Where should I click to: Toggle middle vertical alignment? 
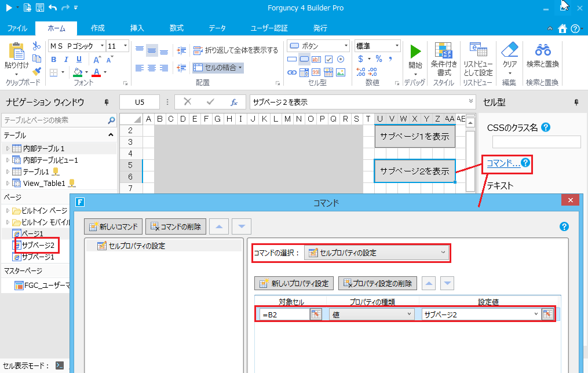pos(152,50)
